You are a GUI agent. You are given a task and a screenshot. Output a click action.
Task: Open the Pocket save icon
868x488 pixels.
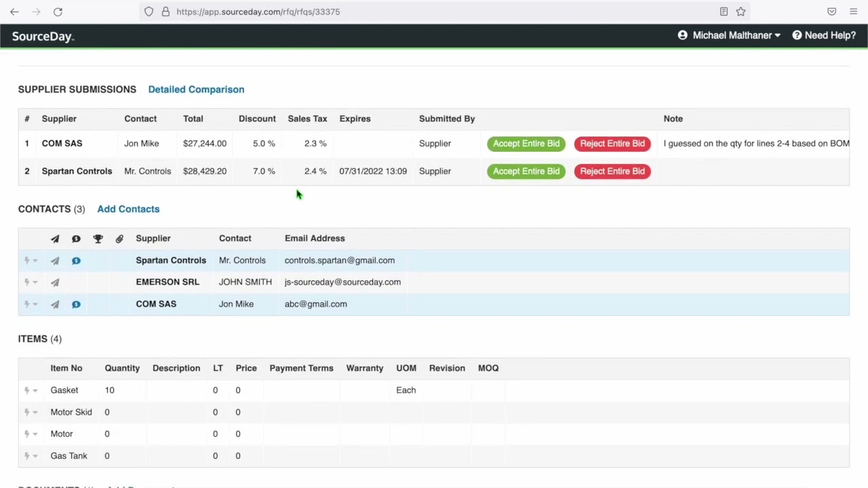click(x=831, y=12)
